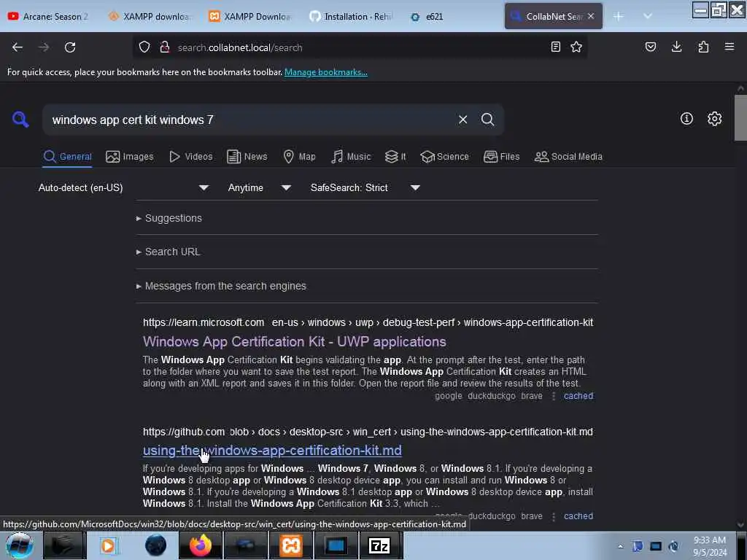Open the Anytime time range dropdown

260,187
